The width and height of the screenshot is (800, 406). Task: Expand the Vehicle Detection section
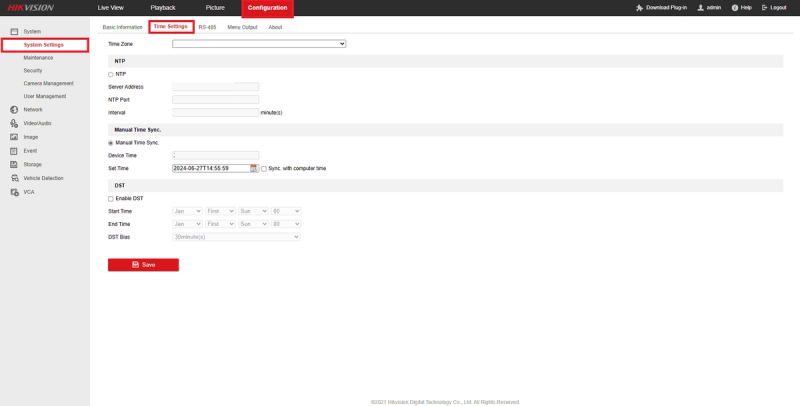pyautogui.click(x=43, y=179)
